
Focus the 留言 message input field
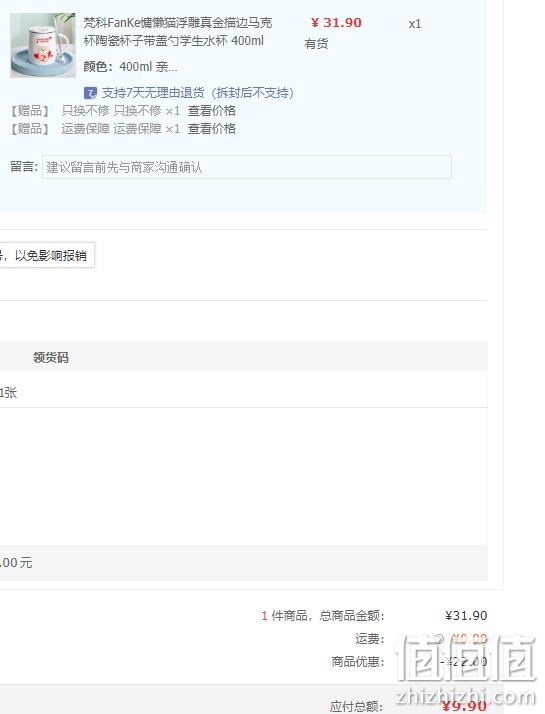point(247,167)
